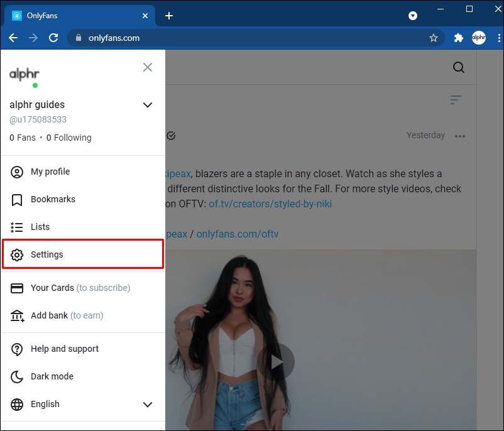This screenshot has height=431, width=504.
Task: Click the bank building icon
Action: pyautogui.click(x=17, y=316)
